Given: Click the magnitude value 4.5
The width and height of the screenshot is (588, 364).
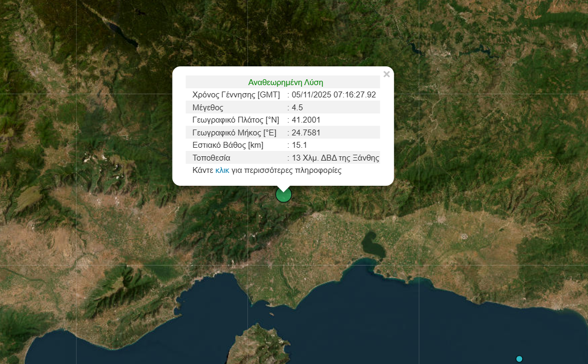Looking at the screenshot, I should click(297, 107).
